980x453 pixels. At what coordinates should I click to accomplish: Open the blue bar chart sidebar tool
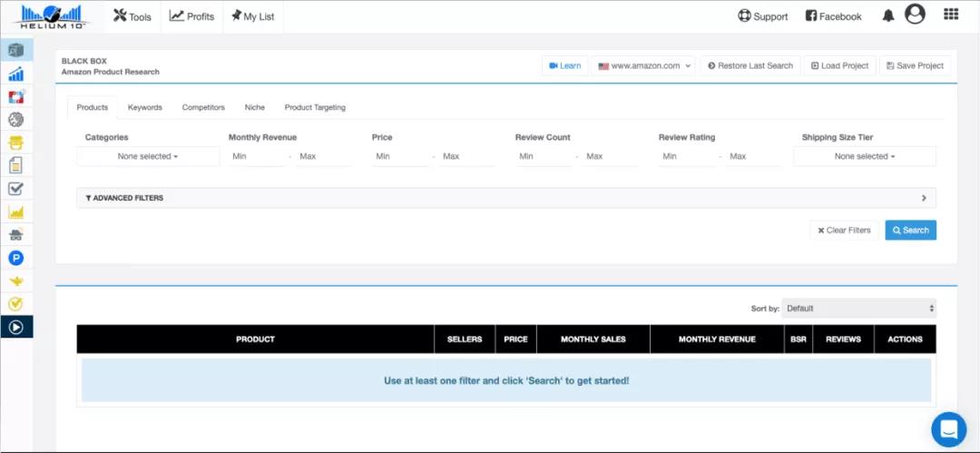pos(15,74)
